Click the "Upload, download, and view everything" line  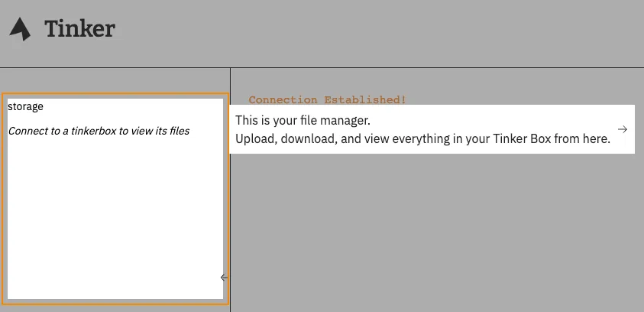[x=422, y=139]
